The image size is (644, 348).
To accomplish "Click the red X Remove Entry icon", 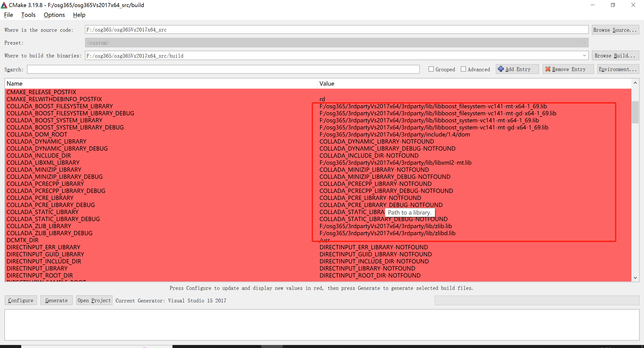I will click(548, 69).
